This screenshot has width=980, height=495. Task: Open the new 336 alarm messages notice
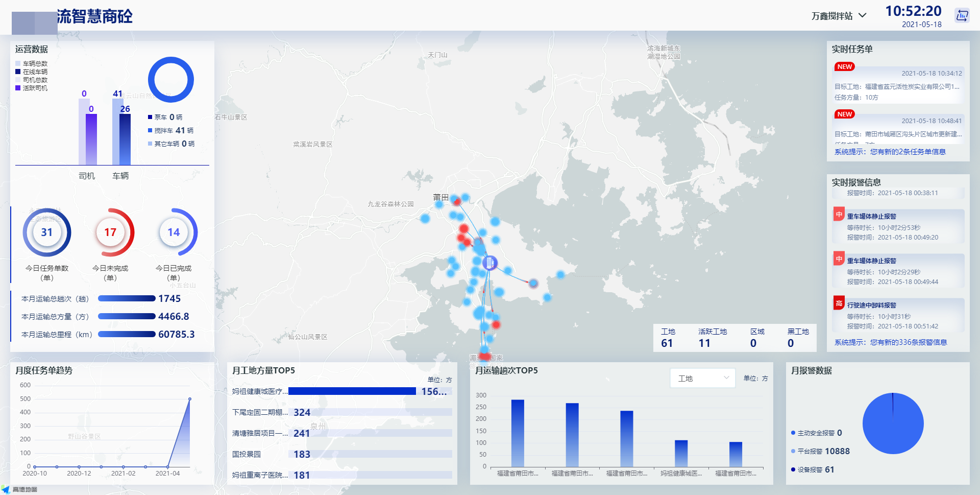(890, 342)
